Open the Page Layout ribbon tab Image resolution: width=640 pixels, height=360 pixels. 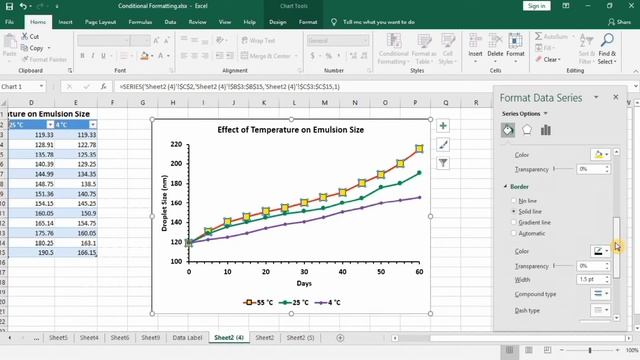click(100, 22)
